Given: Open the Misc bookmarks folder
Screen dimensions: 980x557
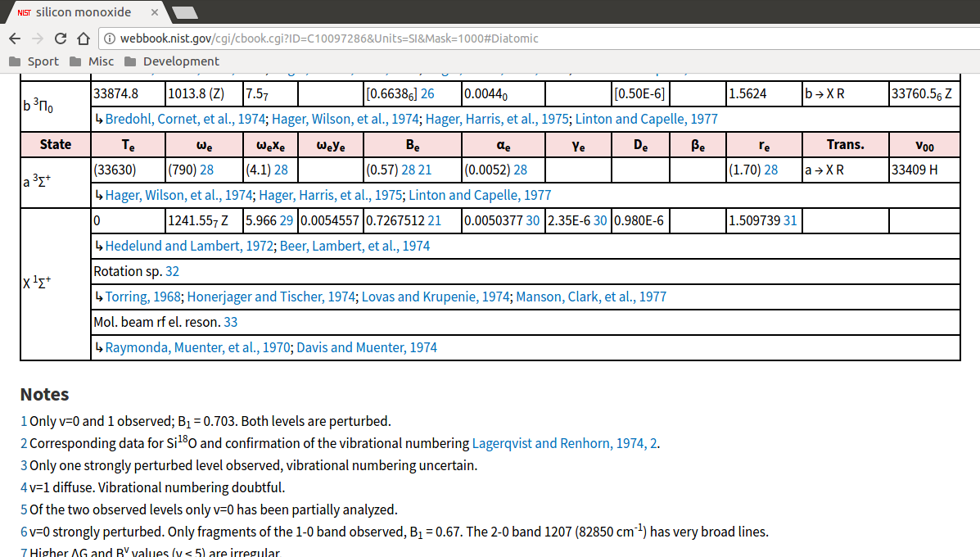Looking at the screenshot, I should pyautogui.click(x=92, y=61).
